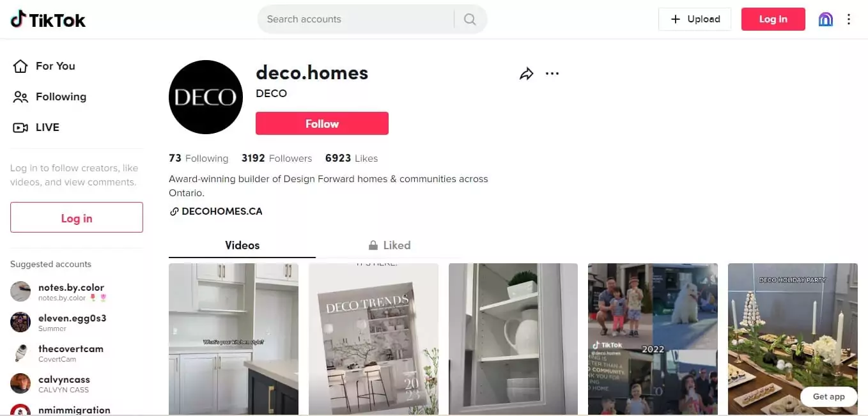Open the For You home feed
Image resolution: width=868 pixels, height=416 pixels.
coord(44,66)
